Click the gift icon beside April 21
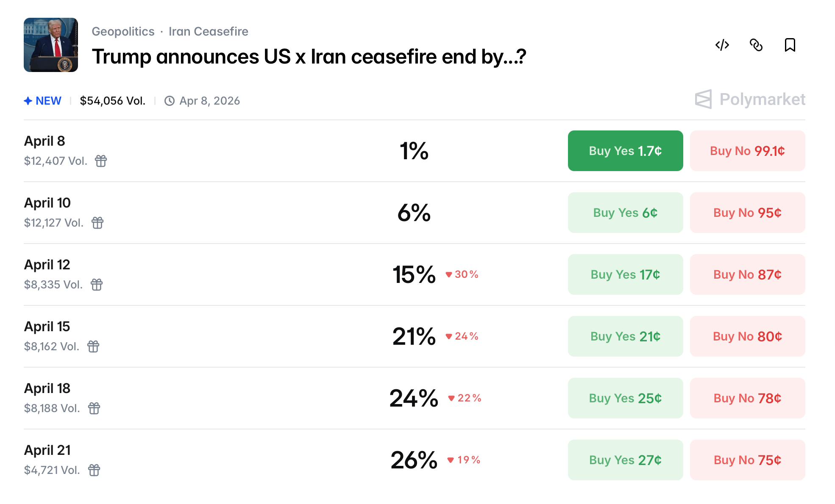835x504 pixels. click(94, 470)
